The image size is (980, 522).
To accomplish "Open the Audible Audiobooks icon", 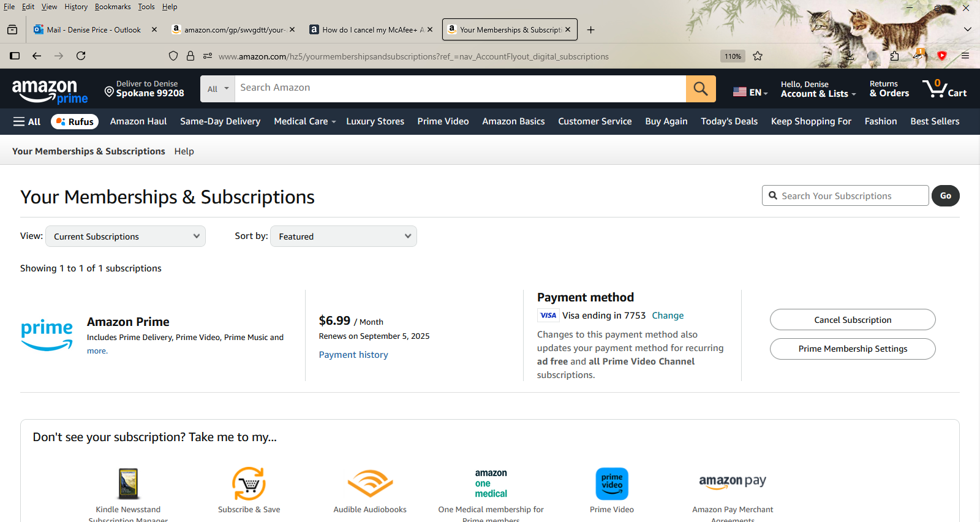I will tap(370, 484).
